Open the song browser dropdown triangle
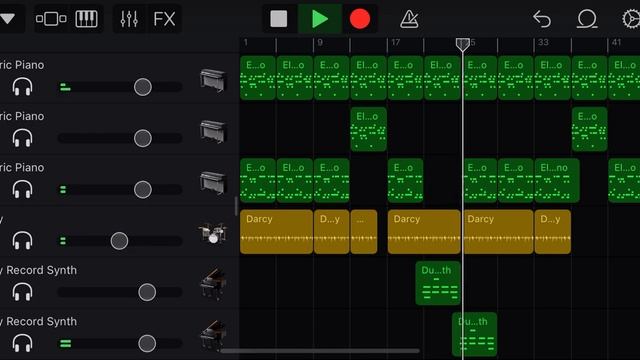 pos(7,18)
